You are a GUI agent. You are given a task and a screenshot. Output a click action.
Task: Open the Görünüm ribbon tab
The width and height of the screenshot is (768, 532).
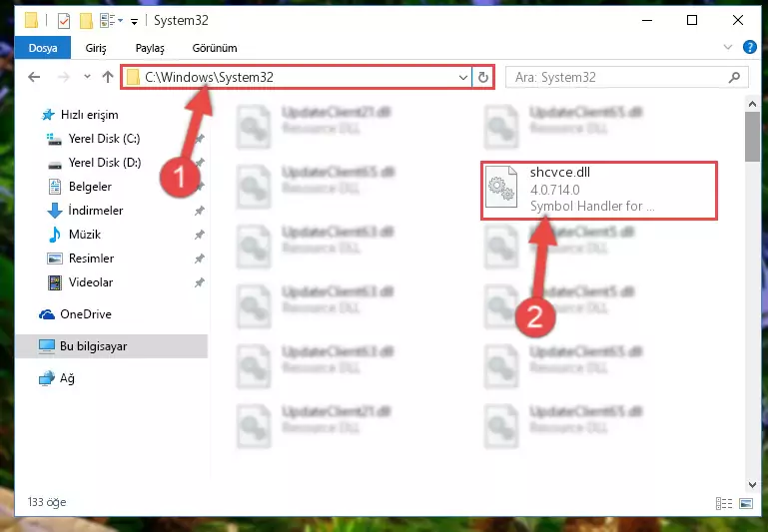tap(215, 48)
